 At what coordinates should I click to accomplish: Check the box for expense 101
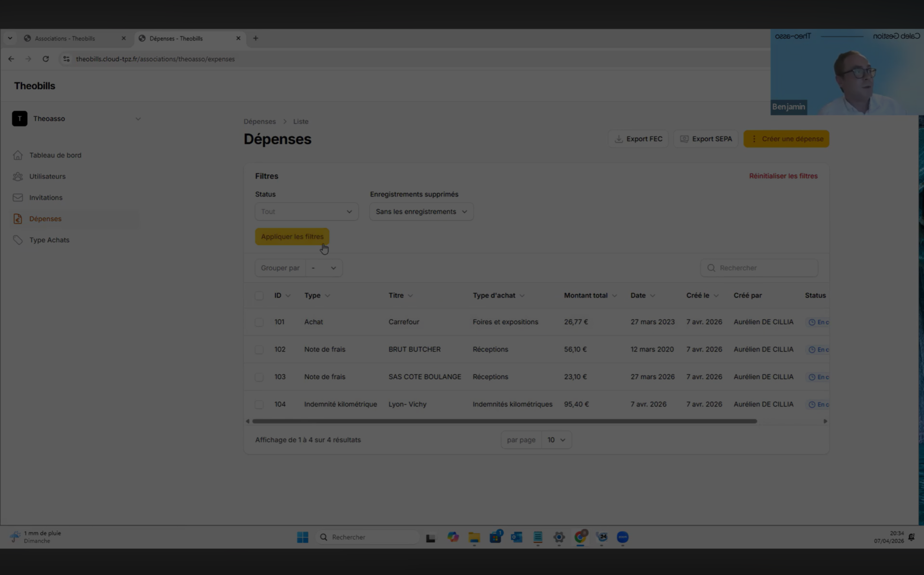[259, 322]
